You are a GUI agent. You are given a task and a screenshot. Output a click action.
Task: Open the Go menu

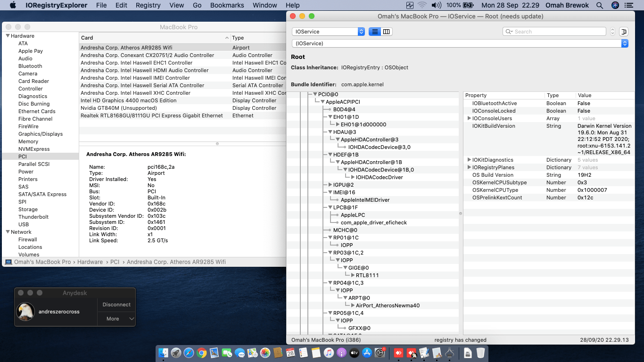(197, 5)
